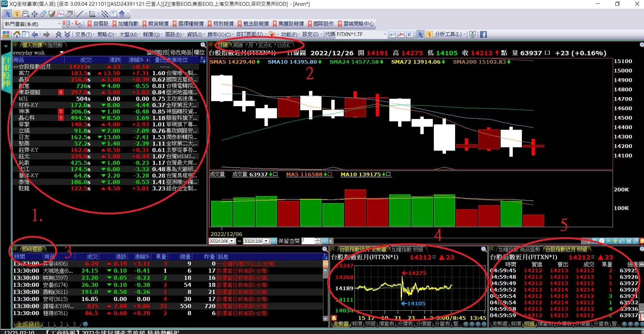The width and height of the screenshot is (644, 334).
Task: Toggle the 明細 view at bottom right panel
Action: click(529, 324)
